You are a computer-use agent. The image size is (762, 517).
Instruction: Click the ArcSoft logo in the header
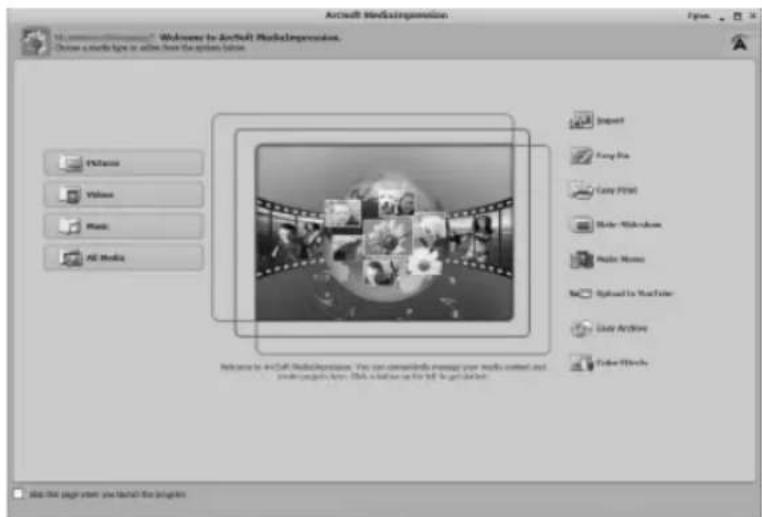click(740, 42)
